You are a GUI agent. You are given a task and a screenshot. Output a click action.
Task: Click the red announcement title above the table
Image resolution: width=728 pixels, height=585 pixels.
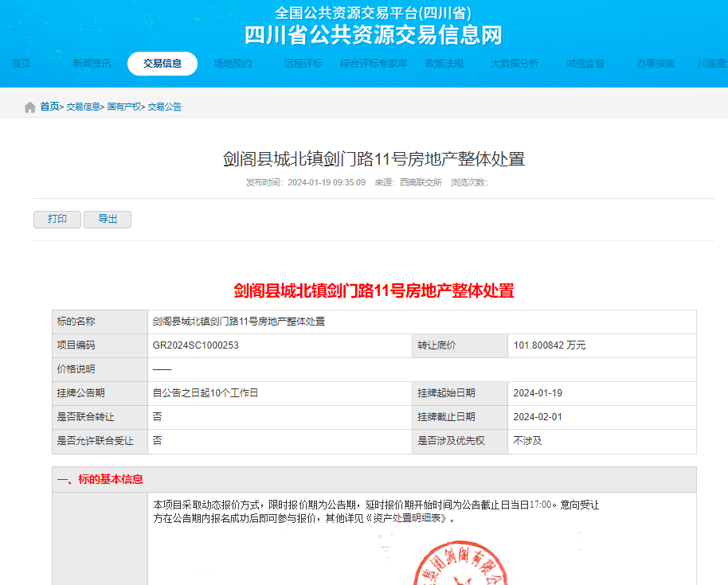[374, 291]
